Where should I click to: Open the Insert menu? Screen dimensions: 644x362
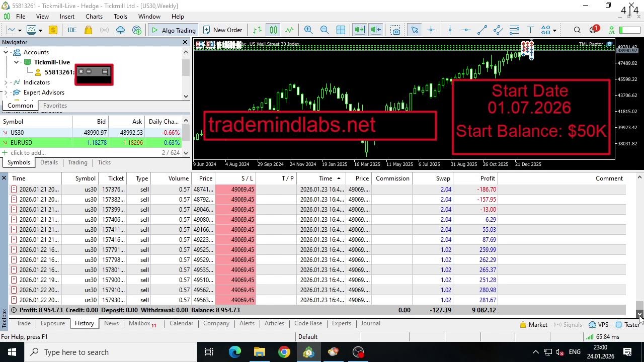click(x=67, y=16)
